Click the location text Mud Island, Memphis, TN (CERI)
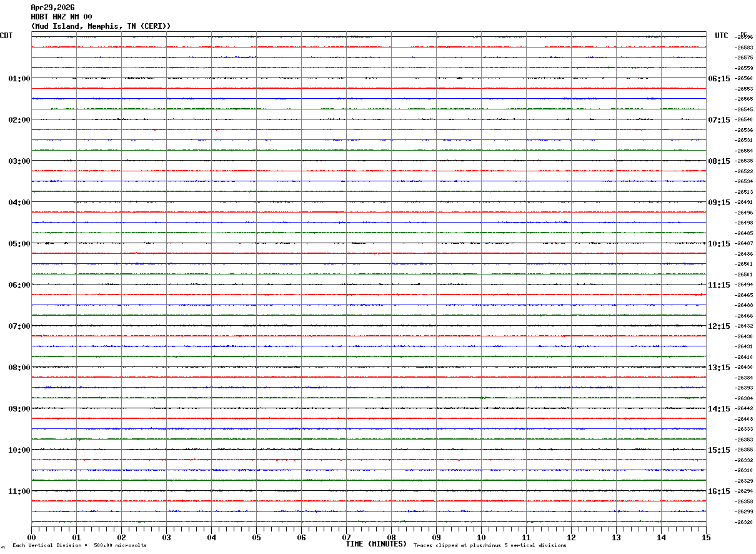 [101, 26]
